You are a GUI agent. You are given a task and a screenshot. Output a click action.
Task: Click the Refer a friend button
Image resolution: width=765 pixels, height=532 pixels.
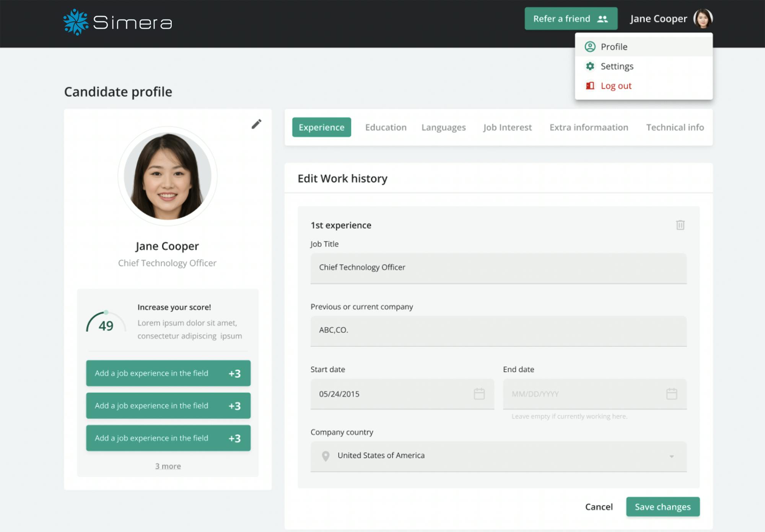(x=570, y=19)
